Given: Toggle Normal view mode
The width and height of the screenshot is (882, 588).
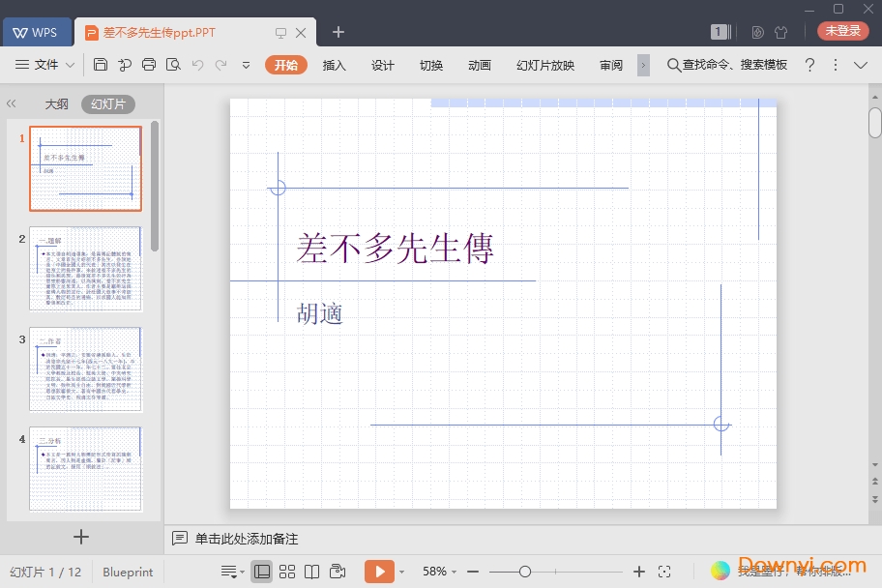Looking at the screenshot, I should click(x=261, y=571).
